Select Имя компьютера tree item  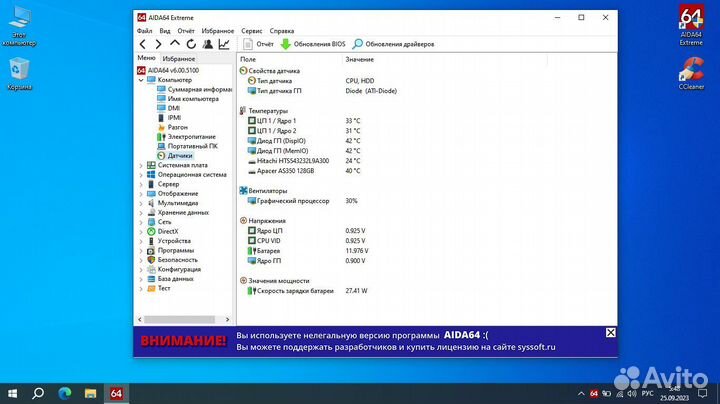(x=188, y=99)
